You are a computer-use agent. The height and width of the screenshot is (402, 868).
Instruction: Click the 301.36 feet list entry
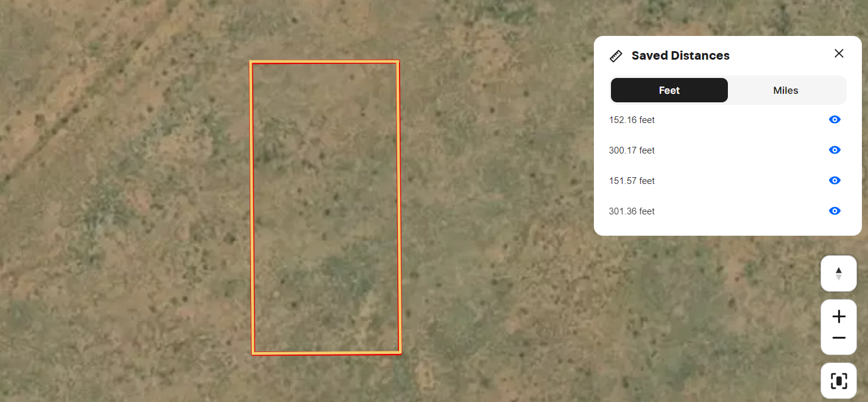[632, 211]
